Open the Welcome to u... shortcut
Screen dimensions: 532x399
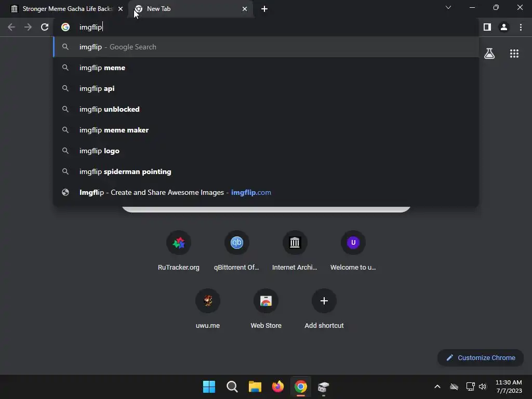[x=353, y=251]
